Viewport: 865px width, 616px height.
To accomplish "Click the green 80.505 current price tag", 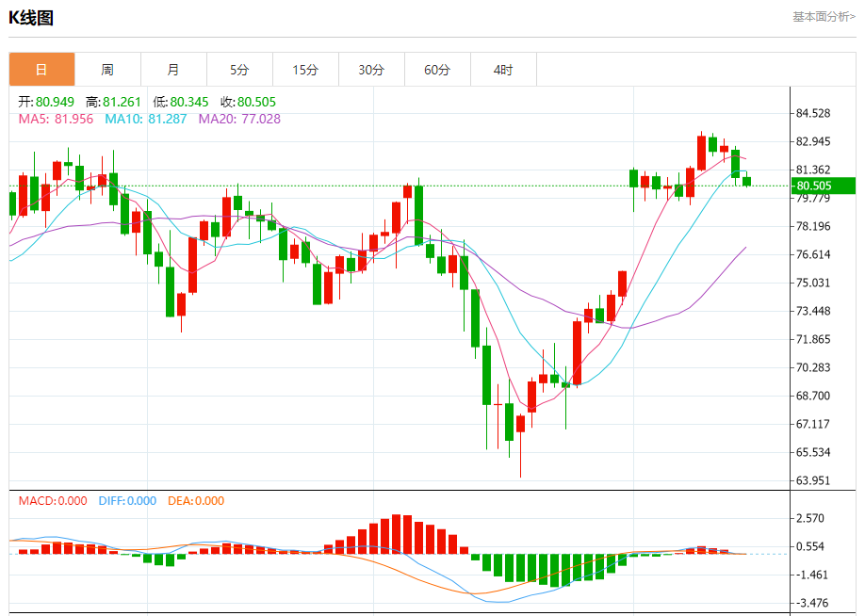I will pos(824,186).
